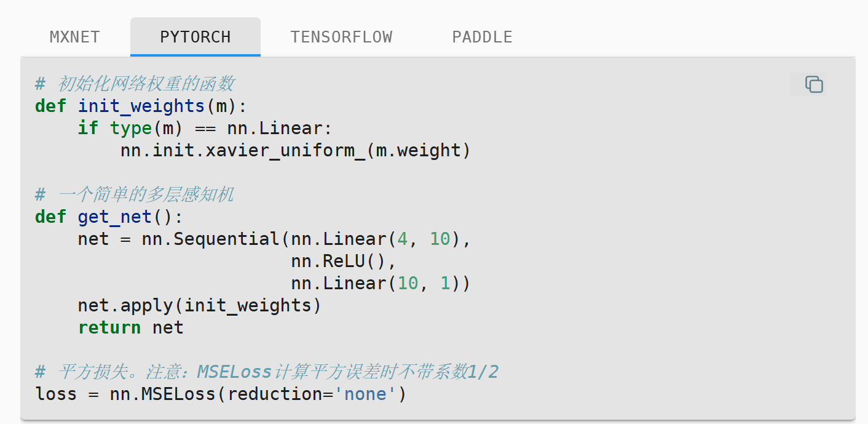Select the PYTORCH tab
Screen dimensions: 868x424
point(195,37)
